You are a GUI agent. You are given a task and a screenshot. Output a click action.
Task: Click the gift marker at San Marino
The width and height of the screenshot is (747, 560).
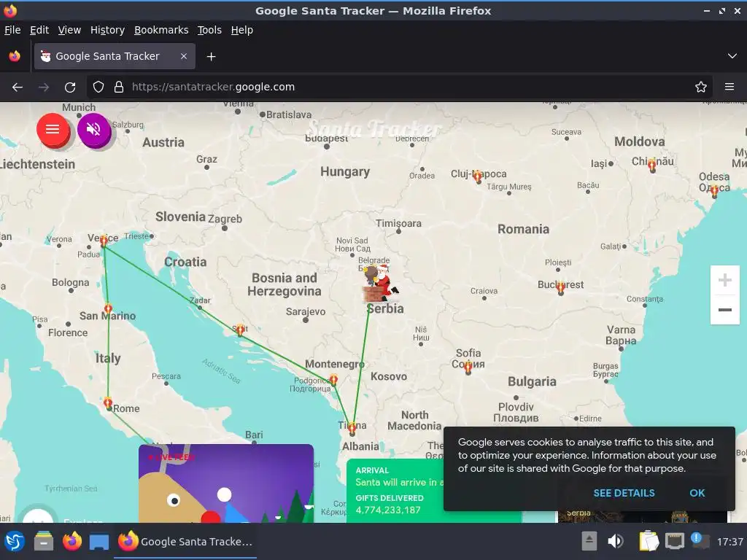click(108, 308)
